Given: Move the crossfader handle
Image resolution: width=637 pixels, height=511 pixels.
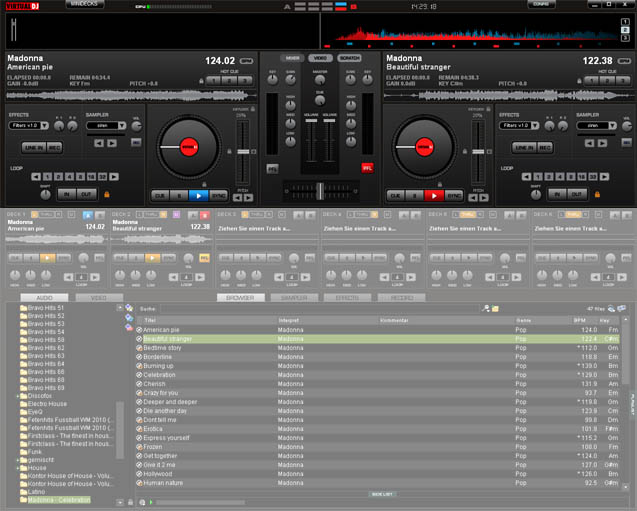Looking at the screenshot, I should pos(320,191).
